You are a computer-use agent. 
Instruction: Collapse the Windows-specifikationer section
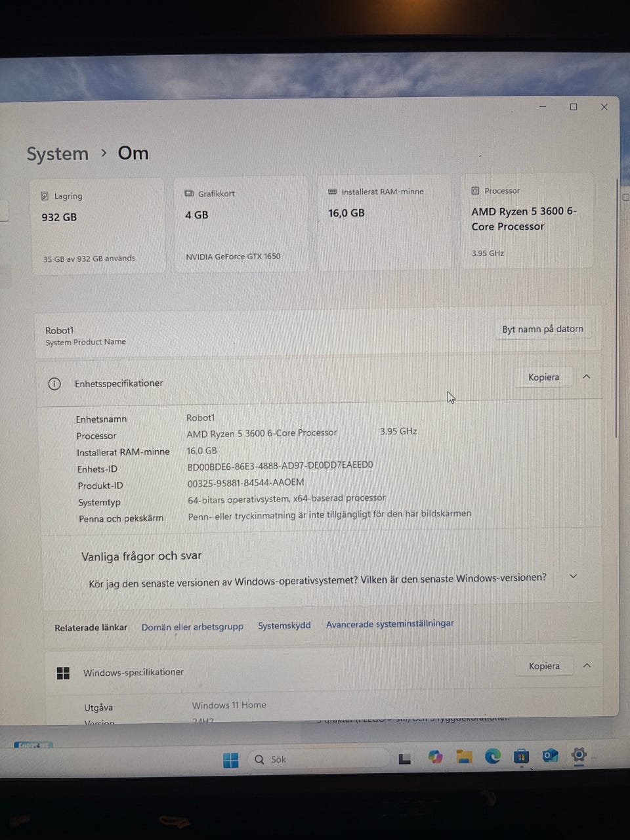pos(587,665)
